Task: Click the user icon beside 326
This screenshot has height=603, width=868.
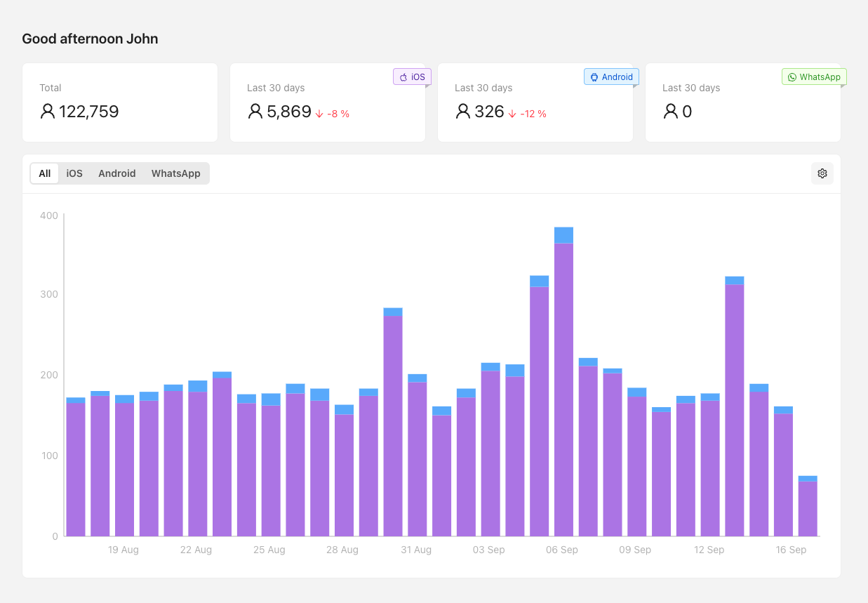Action: tap(463, 112)
